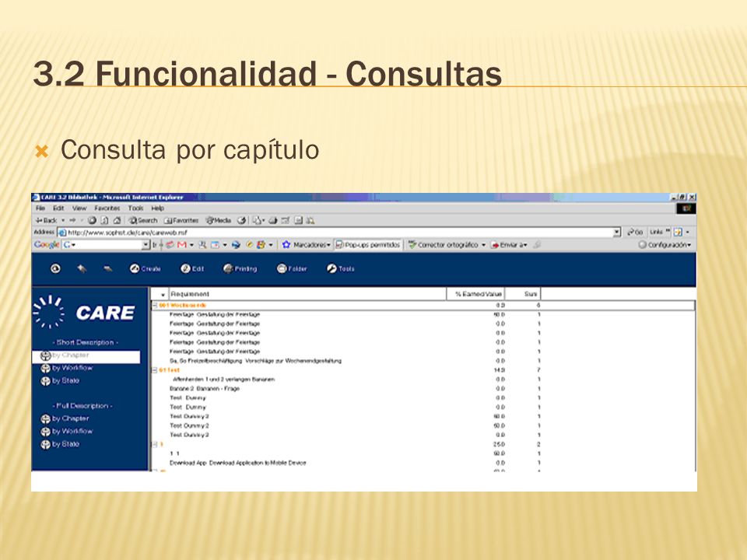This screenshot has width=747, height=560.
Task: Click the Links toolbar label
Action: (657, 232)
